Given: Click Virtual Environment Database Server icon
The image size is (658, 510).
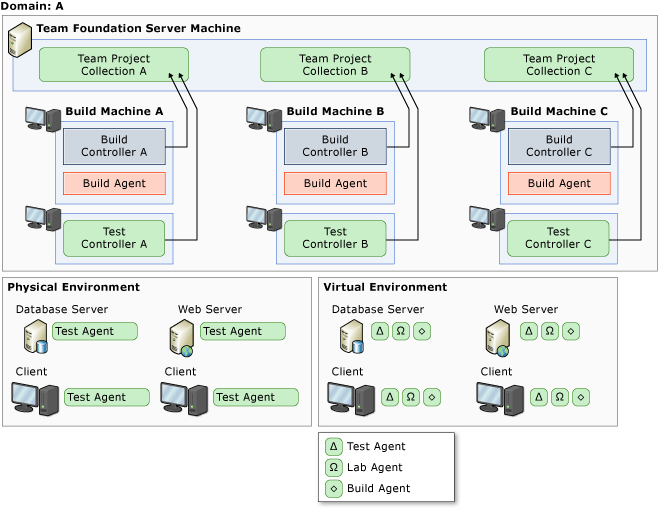Looking at the screenshot, I should 351,336.
